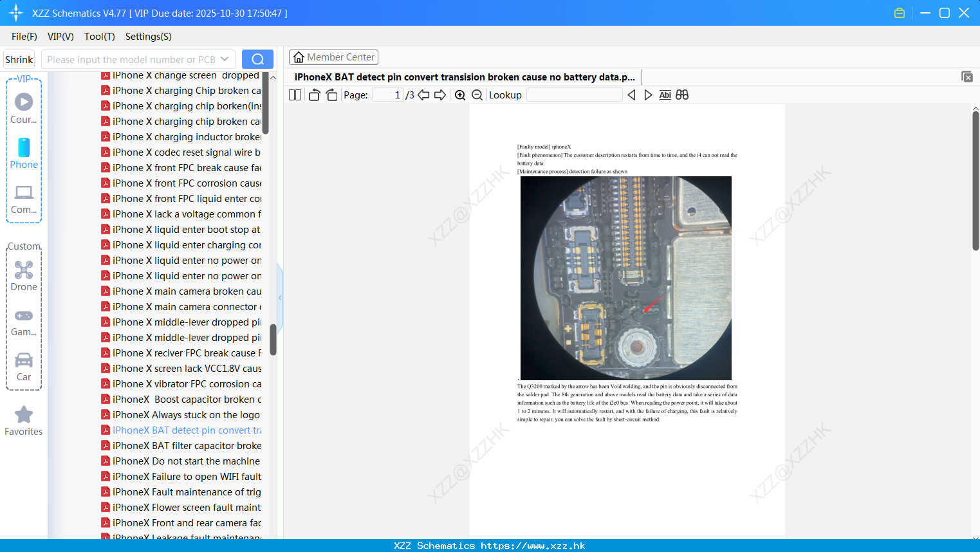Rotate page clockwise icon

coord(331,95)
